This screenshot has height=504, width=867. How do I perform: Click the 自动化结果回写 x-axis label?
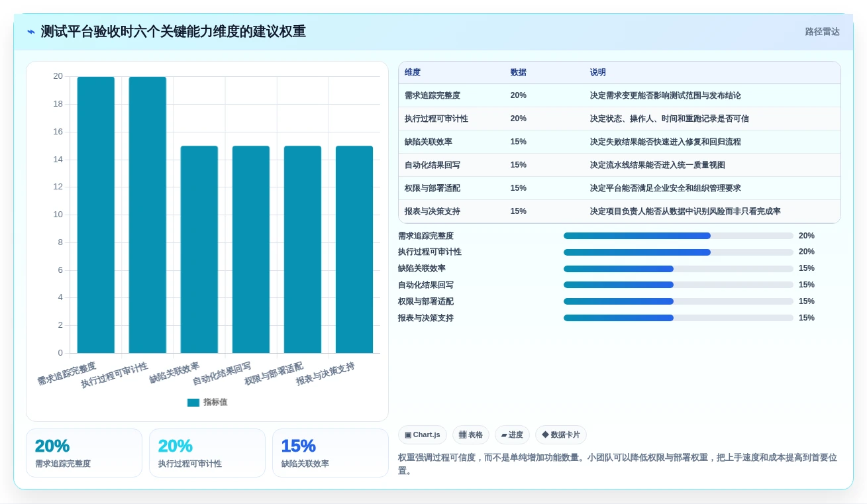(222, 374)
